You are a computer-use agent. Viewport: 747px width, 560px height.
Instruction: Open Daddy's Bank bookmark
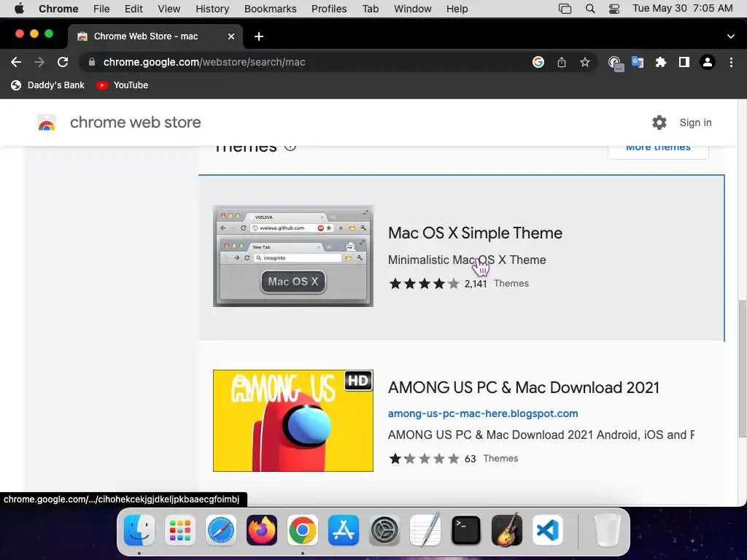pyautogui.click(x=47, y=85)
